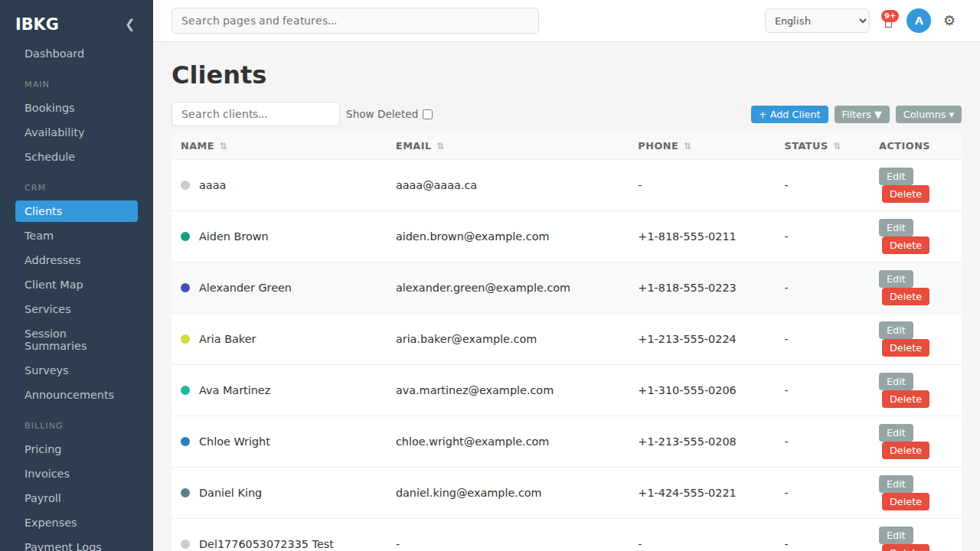Open the settings gear icon
The image size is (980, 551).
[x=949, y=21]
